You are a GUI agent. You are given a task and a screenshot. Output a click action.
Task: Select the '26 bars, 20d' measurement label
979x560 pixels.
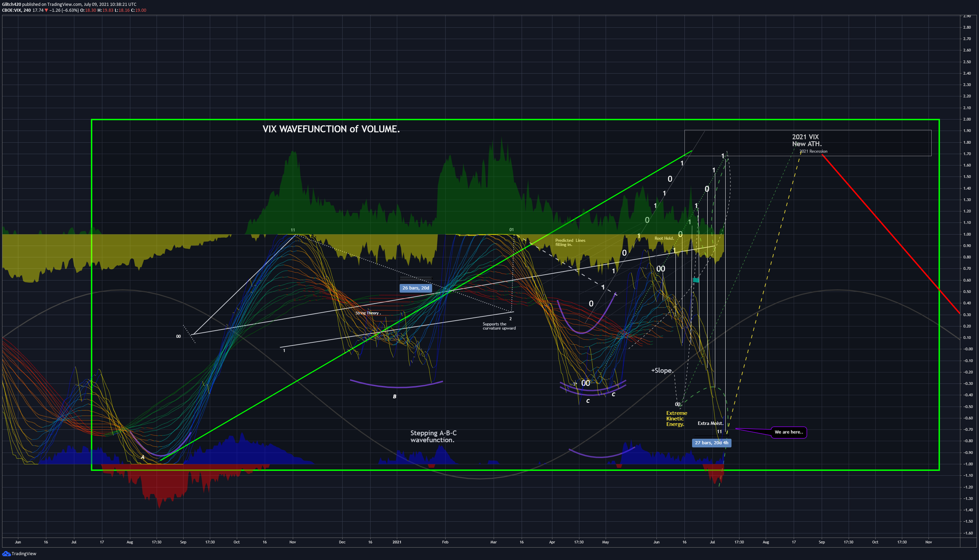pyautogui.click(x=416, y=288)
